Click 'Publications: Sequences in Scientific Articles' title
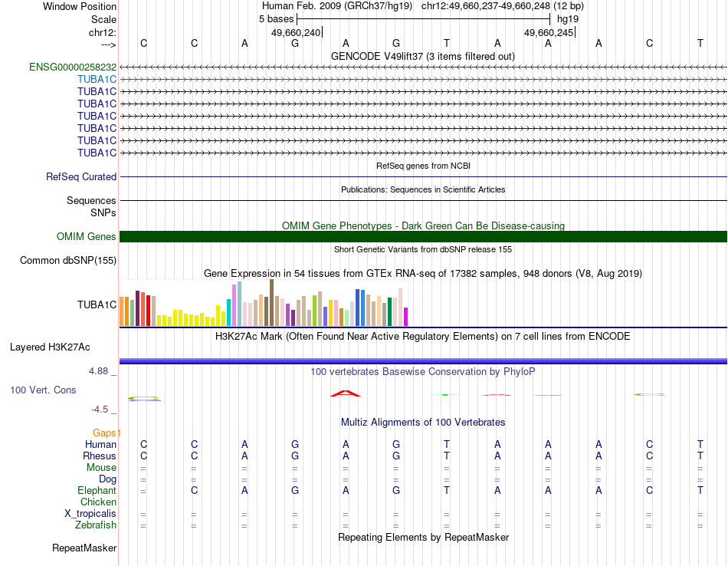 click(423, 189)
